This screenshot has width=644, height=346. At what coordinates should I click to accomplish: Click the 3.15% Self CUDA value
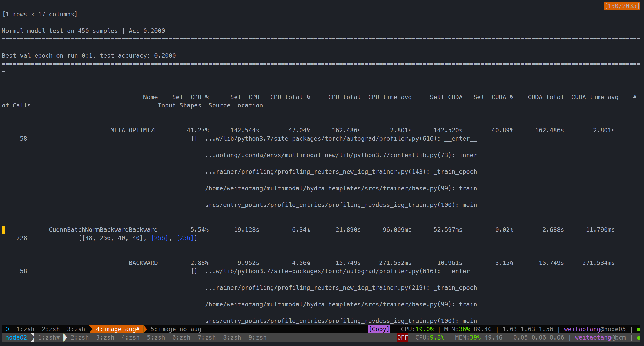pos(504,263)
